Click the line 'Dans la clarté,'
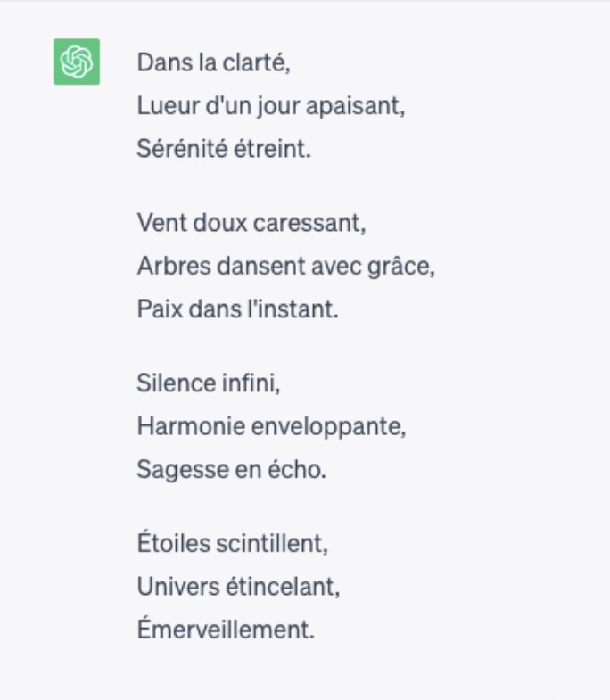Viewport: 610px width, 700px height. click(213, 63)
